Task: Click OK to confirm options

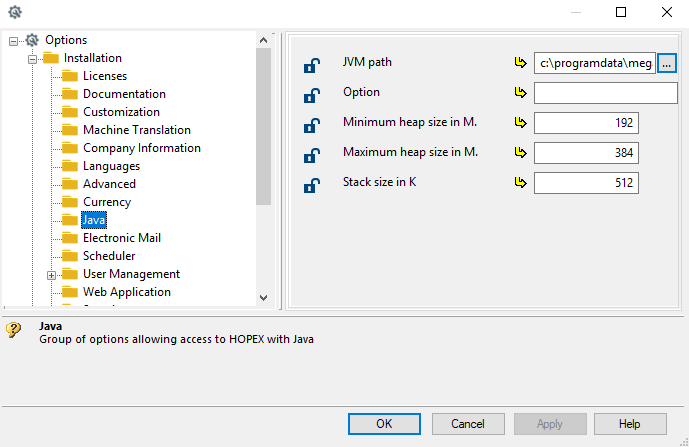Action: (x=384, y=424)
